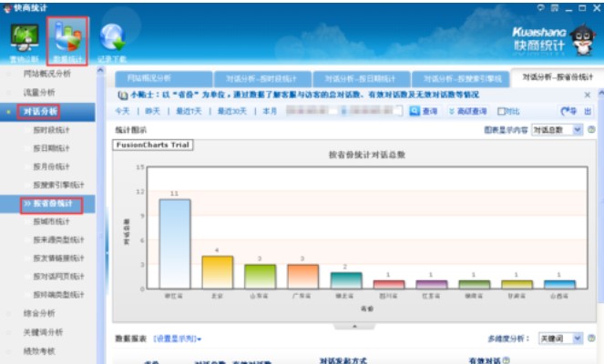
Task: Click the start date input field
Action: [312, 111]
